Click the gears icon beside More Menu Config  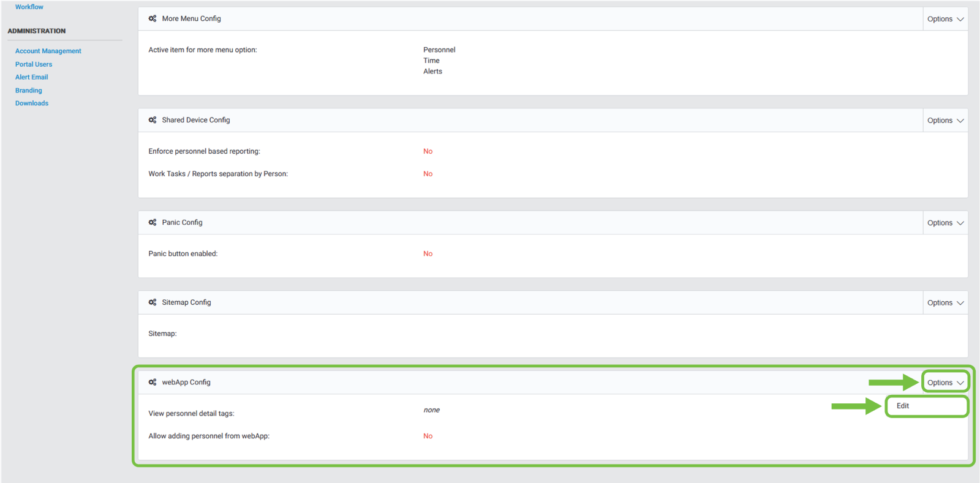[153, 18]
